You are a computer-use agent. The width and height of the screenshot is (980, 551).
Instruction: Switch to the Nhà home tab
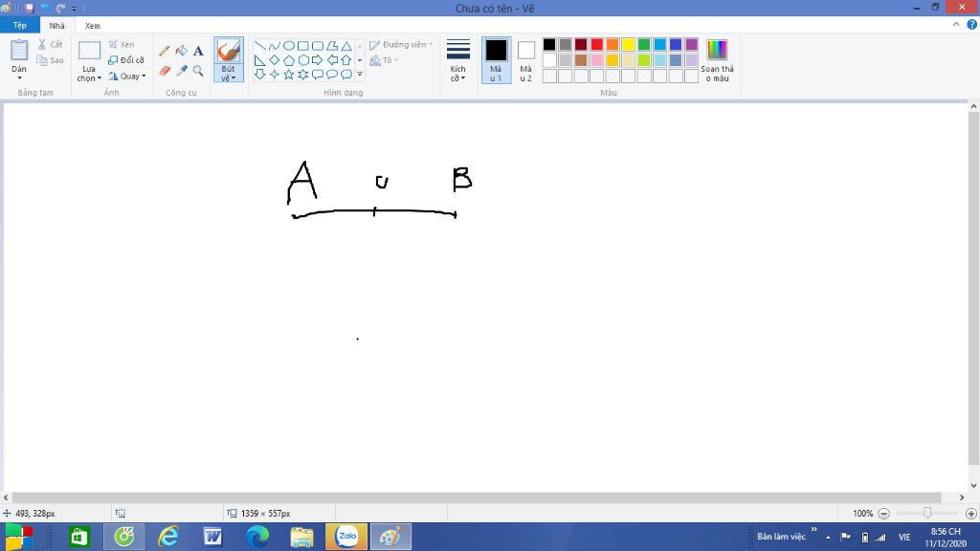coord(56,26)
